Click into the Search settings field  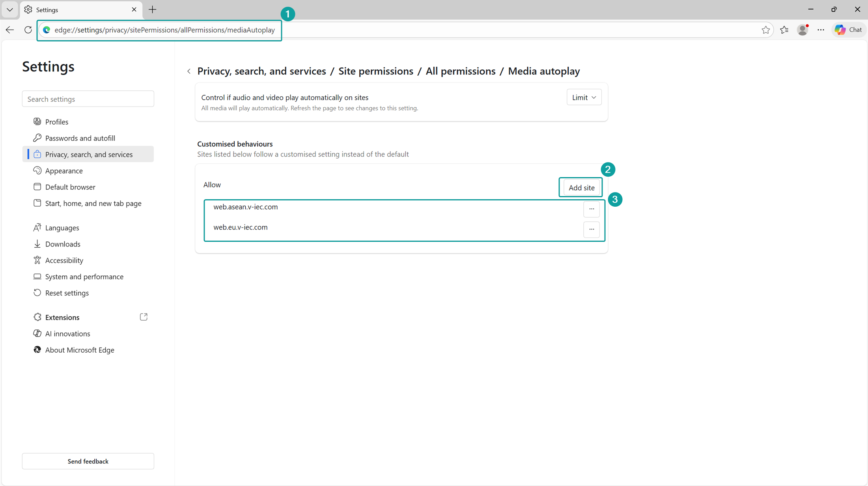[x=88, y=99]
